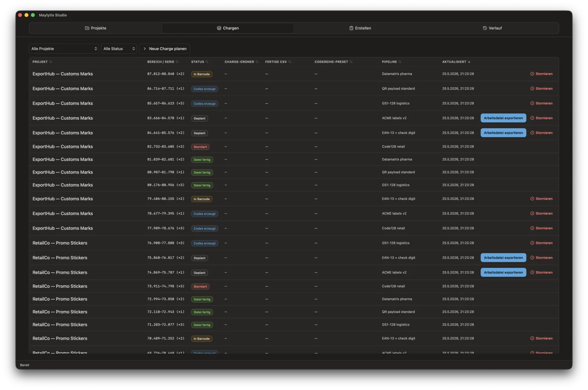Click range value 71.283–72.077 (×3)
The image size is (588, 390).
click(x=166, y=325)
